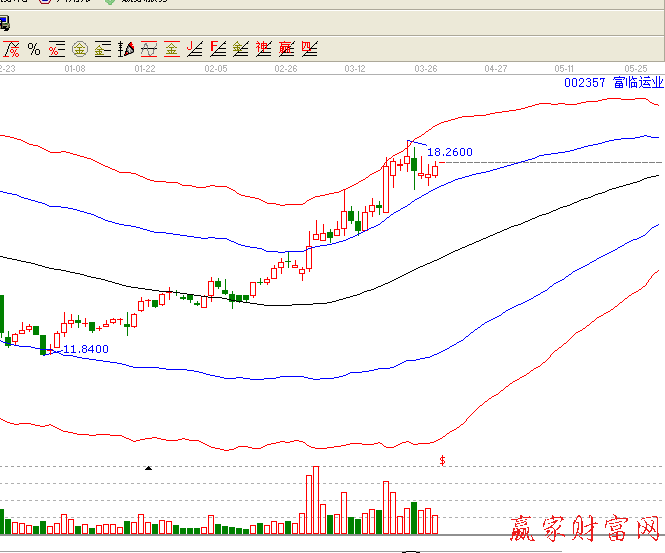Select the 神 fan-line tool icon
Screen dimensions: 665x553
(x=264, y=48)
